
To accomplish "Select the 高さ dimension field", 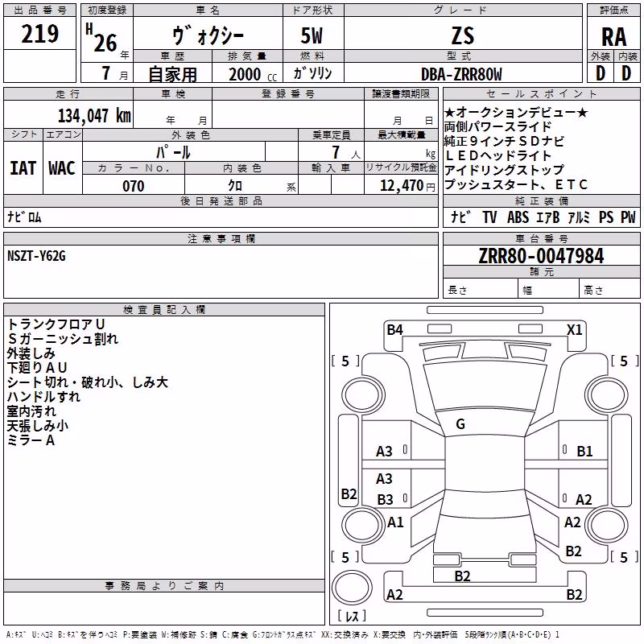I will [x=610, y=290].
